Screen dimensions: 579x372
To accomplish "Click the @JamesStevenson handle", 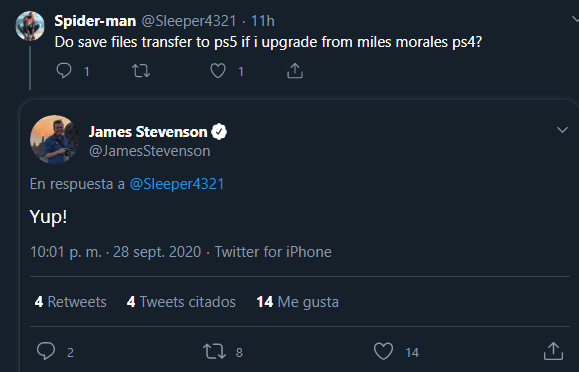I will click(150, 151).
